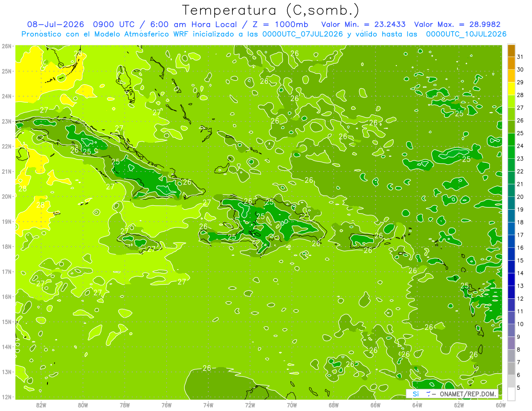Click the '62W' longitude axis label
Screen dimensions: 532x411
459,405
